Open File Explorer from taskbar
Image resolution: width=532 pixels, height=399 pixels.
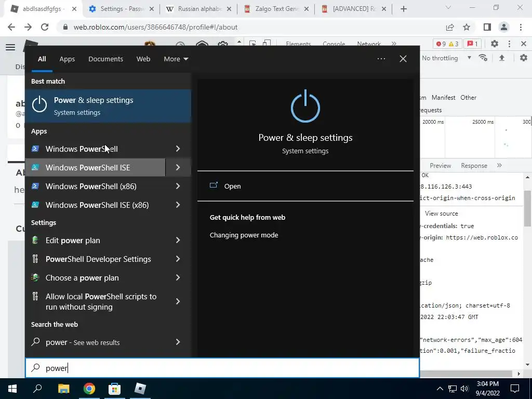click(x=63, y=389)
